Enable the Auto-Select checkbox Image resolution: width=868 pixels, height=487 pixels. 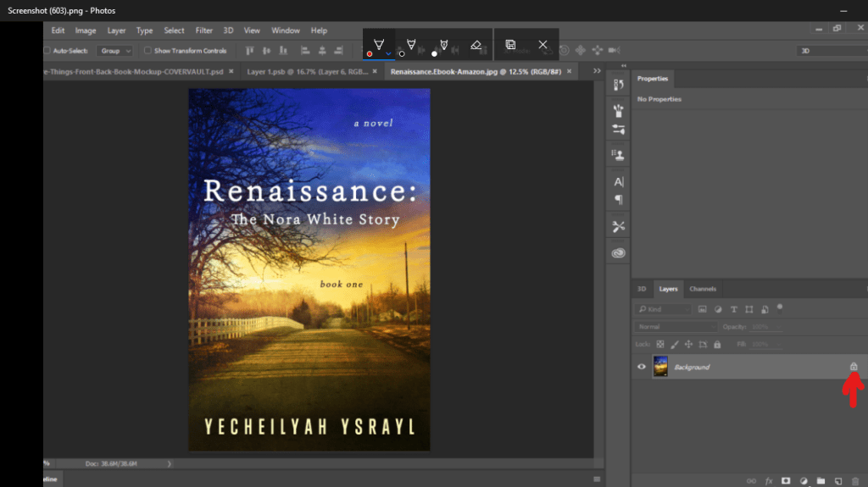pos(47,51)
